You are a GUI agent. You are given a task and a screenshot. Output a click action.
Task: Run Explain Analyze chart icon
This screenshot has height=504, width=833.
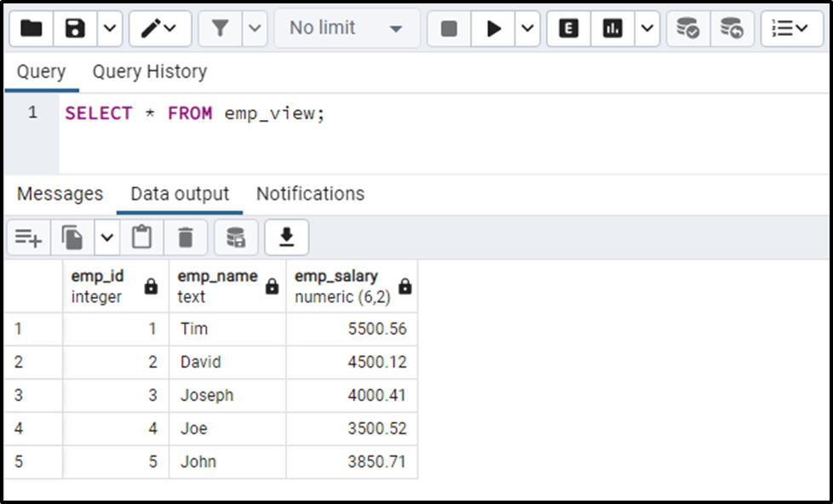coord(612,28)
